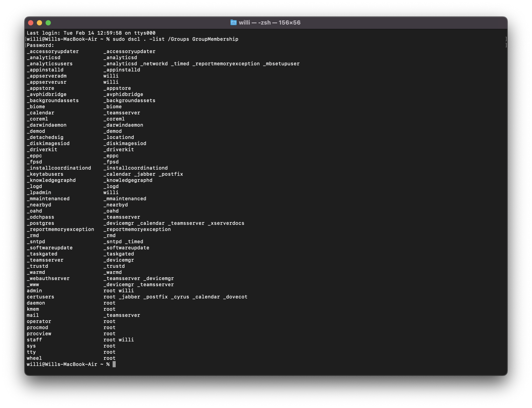Click the red close window button
The height and width of the screenshot is (408, 532).
pos(31,23)
